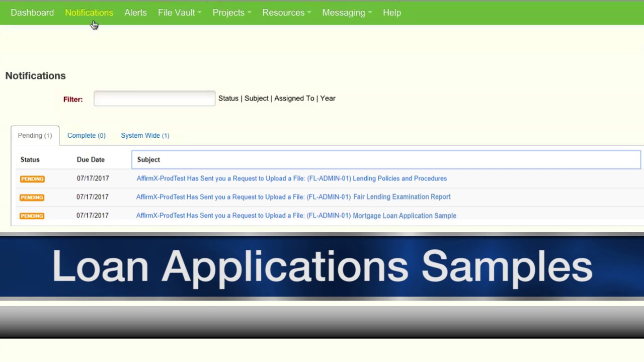Screen dimensions: 644x362
Task: Click the Filter text field
Action: click(154, 99)
